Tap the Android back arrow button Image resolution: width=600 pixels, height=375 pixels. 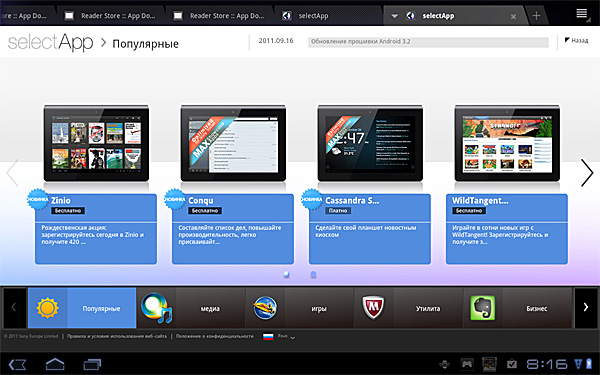coord(17,364)
